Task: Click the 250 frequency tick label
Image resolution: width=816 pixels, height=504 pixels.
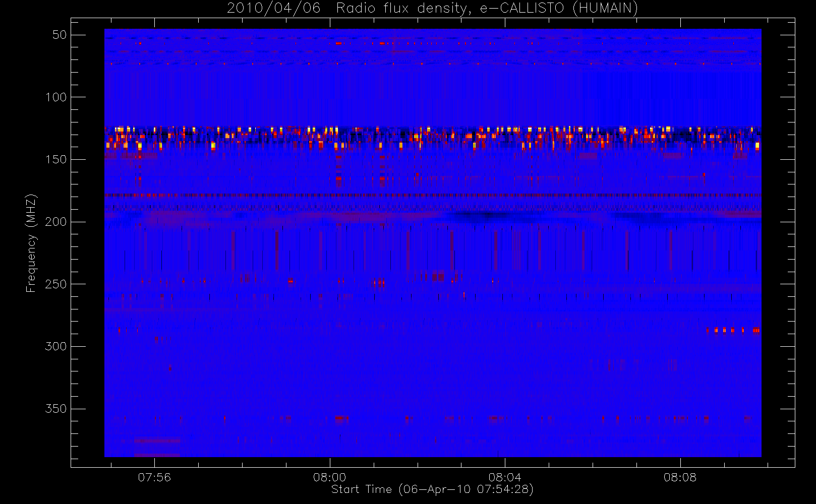Action: tap(56, 284)
